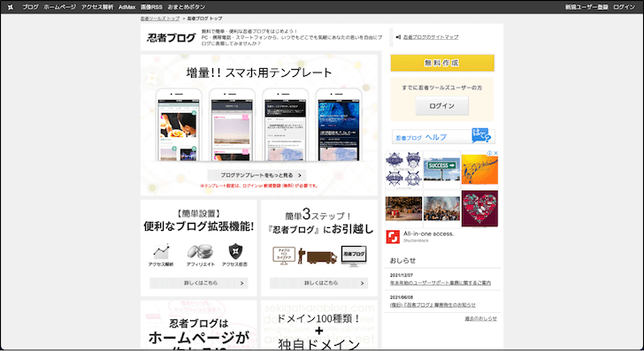The height and width of the screenshot is (351, 644).
Task: Open 過去のおしらせ link
Action: tap(480, 318)
